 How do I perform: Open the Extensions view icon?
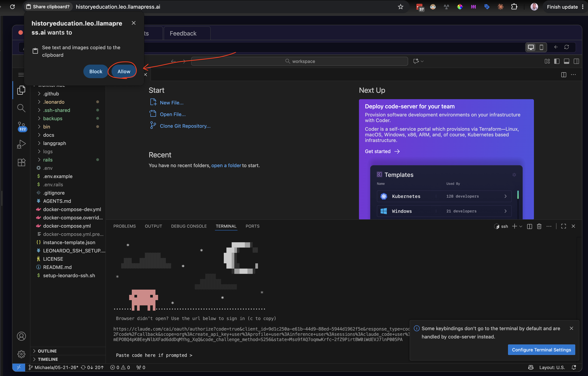click(21, 162)
